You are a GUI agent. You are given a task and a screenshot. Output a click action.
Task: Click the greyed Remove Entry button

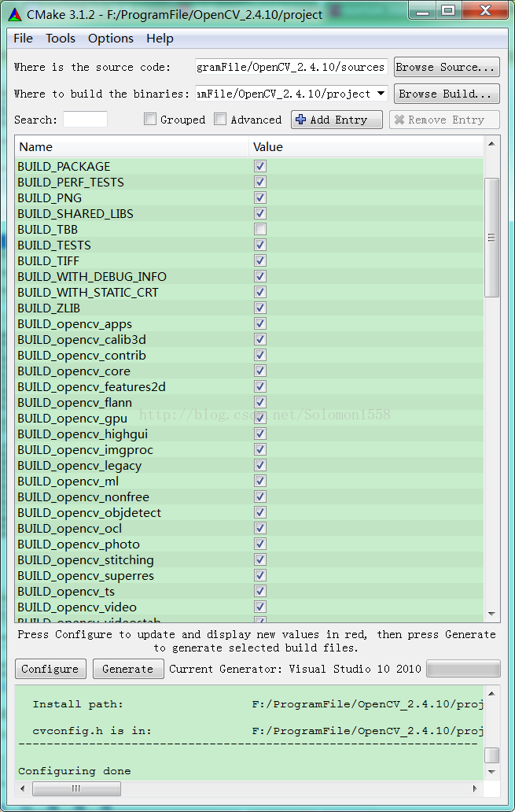444,120
